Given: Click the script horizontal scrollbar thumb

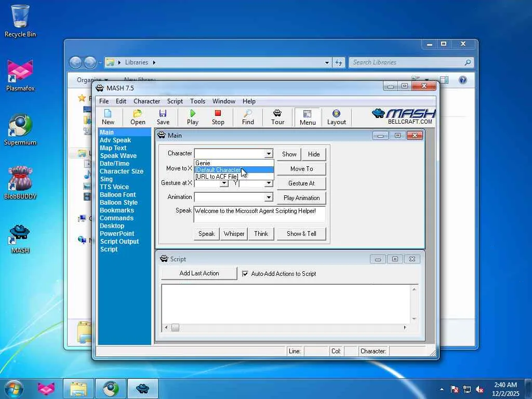Looking at the screenshot, I should (175, 327).
